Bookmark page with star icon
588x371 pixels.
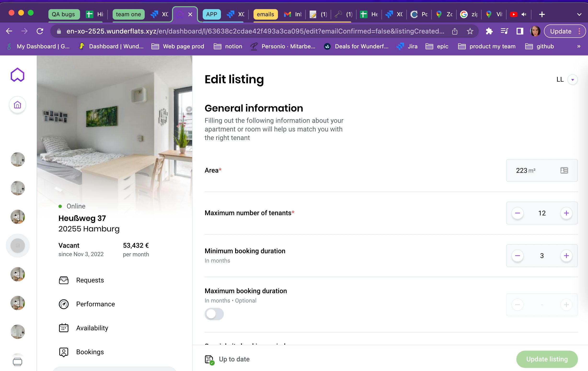[x=470, y=31]
